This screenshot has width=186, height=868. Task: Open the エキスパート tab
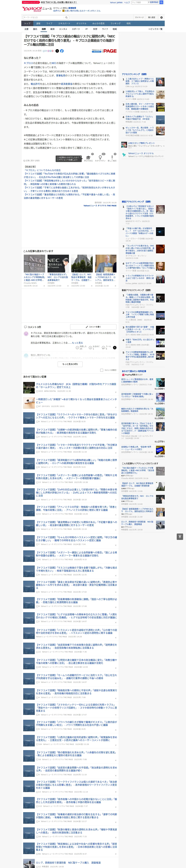pos(64,24)
